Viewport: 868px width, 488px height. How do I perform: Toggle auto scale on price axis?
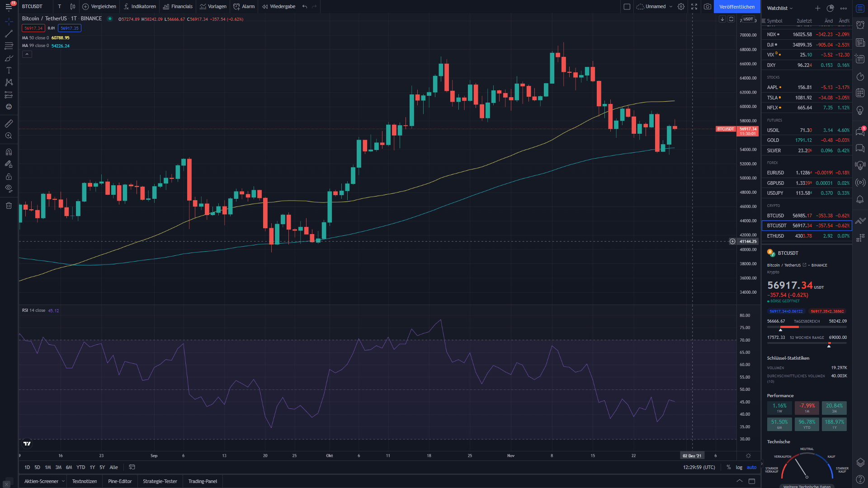(x=751, y=467)
